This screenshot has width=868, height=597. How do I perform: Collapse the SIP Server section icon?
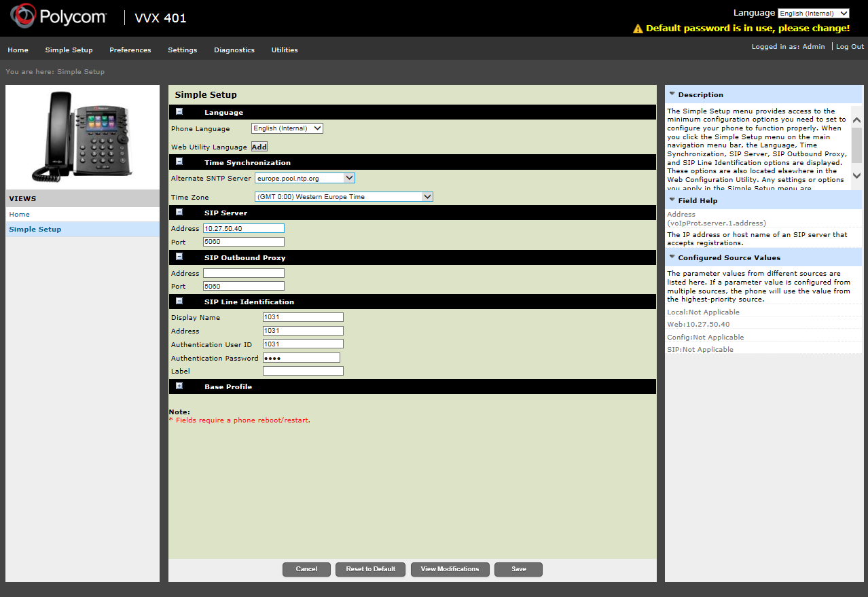[x=179, y=212]
